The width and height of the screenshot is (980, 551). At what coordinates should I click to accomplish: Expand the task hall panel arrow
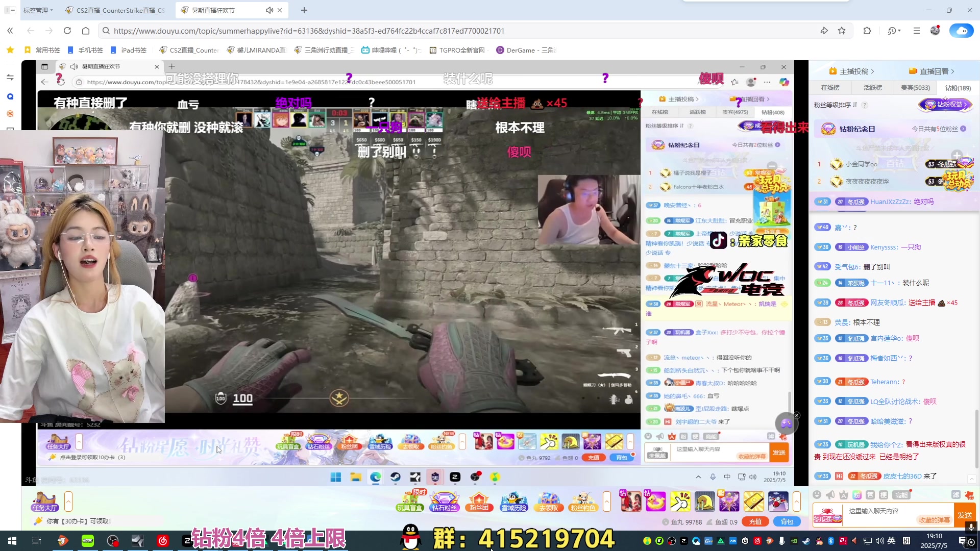(68, 502)
